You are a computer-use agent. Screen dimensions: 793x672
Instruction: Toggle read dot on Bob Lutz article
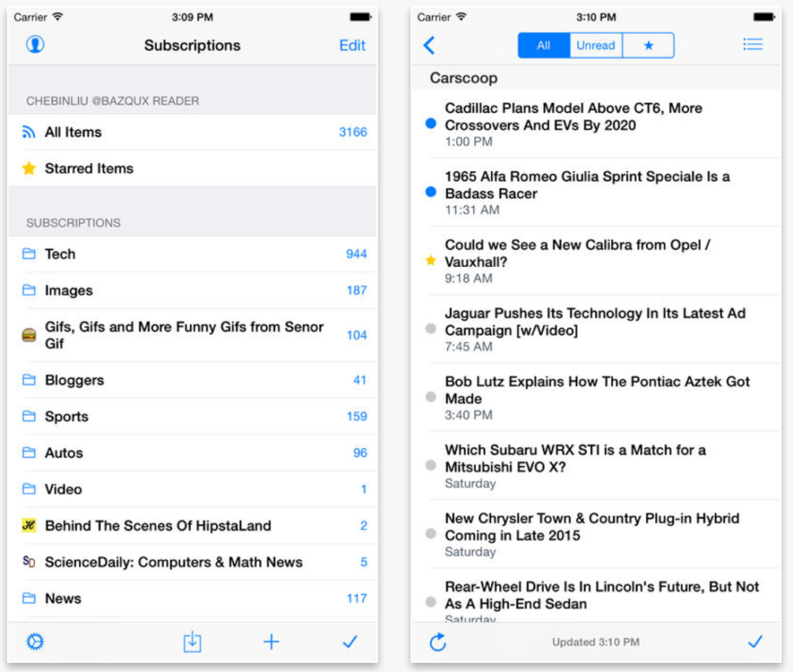point(431,397)
